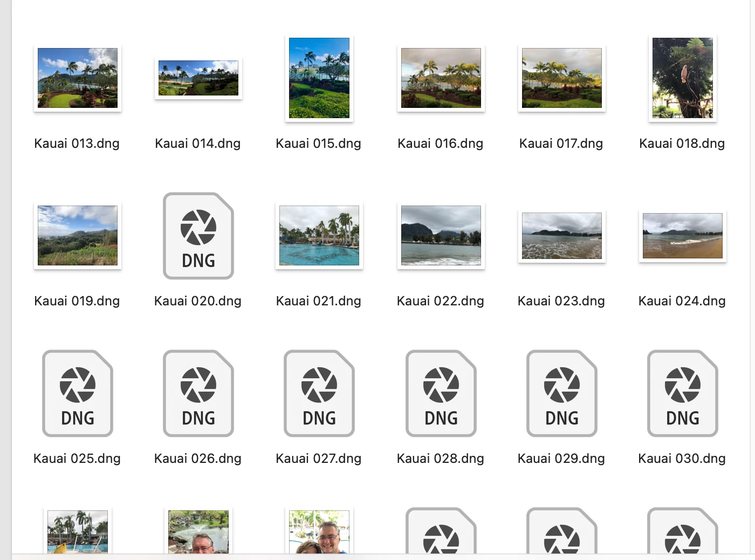Click the file name Kauai 018.dng

pos(682,144)
